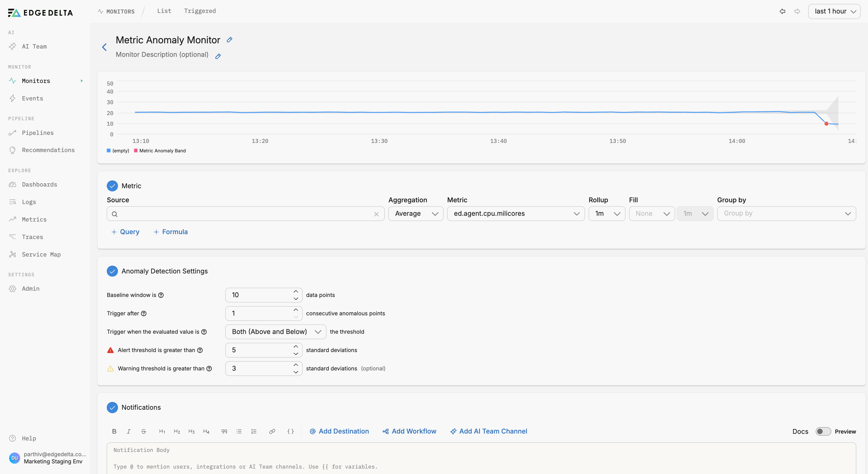This screenshot has width=868, height=474.
Task: Click the Edge Delta logo
Action: pos(40,13)
